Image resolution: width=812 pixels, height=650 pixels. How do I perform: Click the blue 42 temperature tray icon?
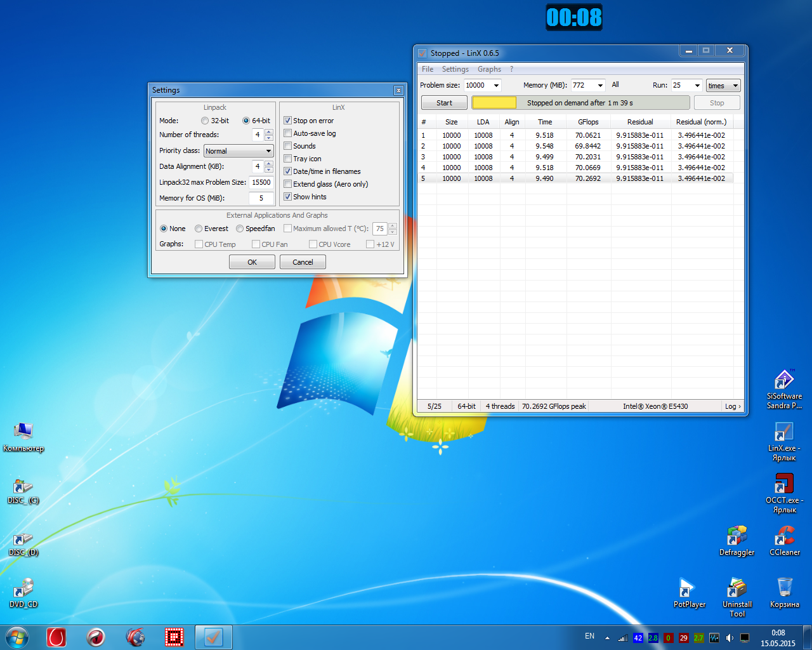pyautogui.click(x=638, y=638)
